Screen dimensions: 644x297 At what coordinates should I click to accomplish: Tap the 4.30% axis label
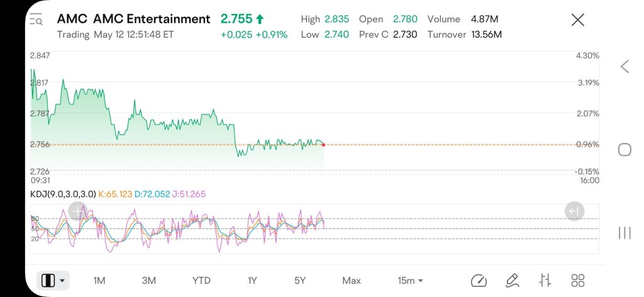point(588,55)
